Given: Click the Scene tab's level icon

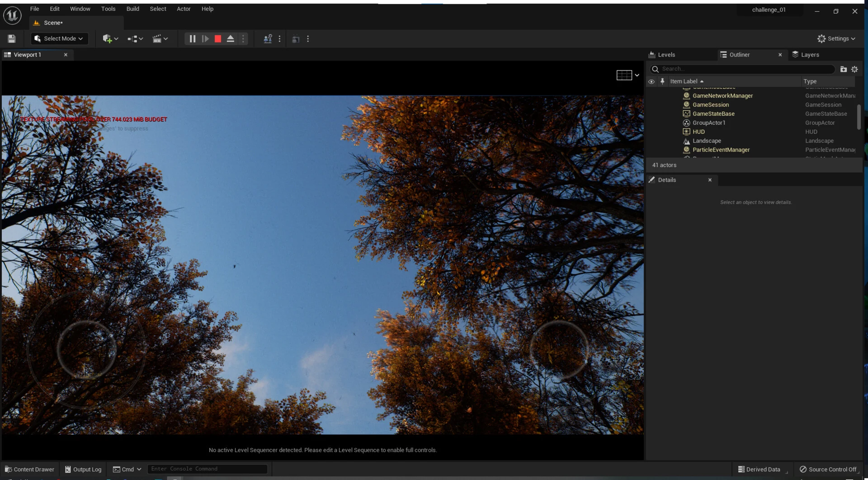Looking at the screenshot, I should click(x=37, y=23).
